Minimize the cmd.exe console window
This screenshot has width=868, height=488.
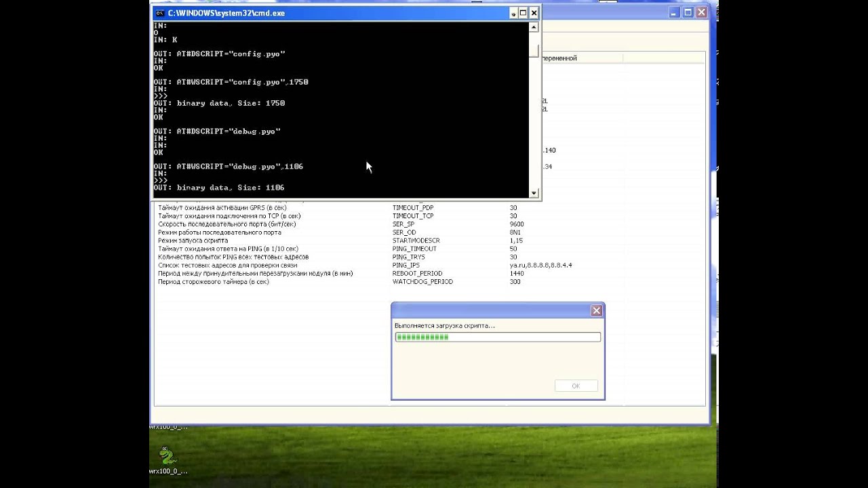[x=514, y=13]
